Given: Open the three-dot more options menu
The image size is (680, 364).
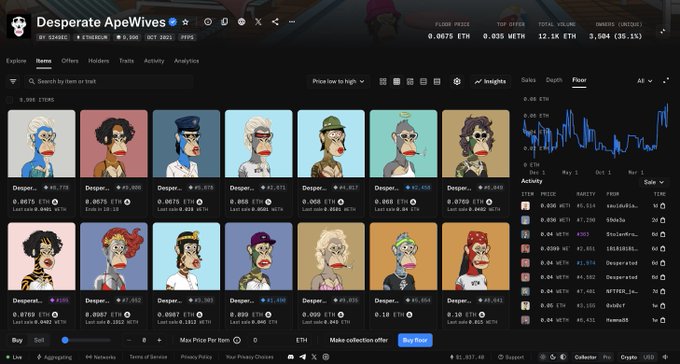Looking at the screenshot, I should click(x=292, y=22).
